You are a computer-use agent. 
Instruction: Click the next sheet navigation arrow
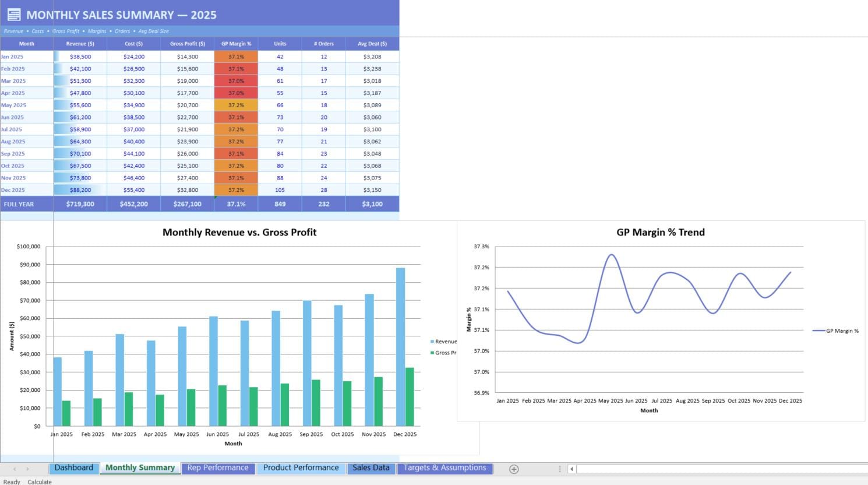click(27, 469)
